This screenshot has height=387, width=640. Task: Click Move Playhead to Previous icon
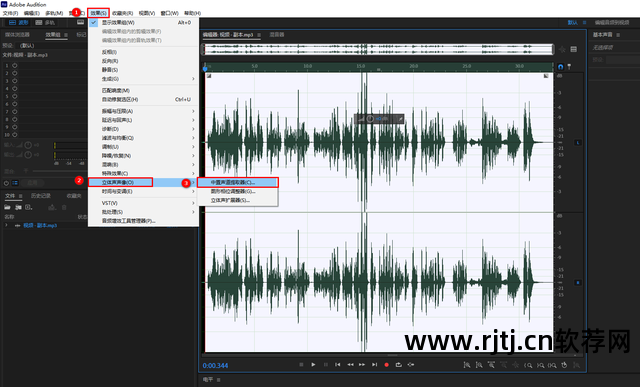click(x=338, y=365)
